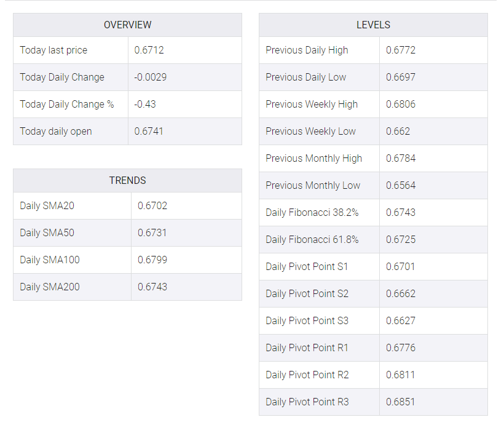
Task: Click the Daily Fibonacci 38.2% label
Action: (x=312, y=212)
